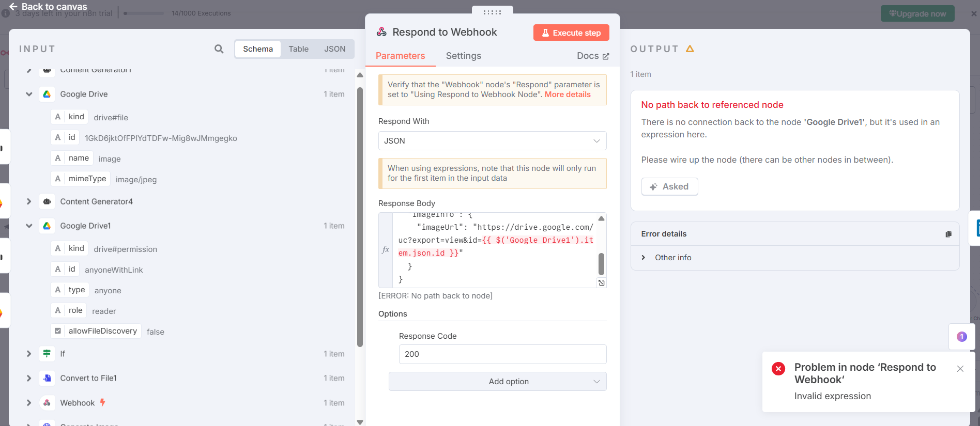The width and height of the screenshot is (980, 426).
Task: Open the Parameters tab
Action: coord(400,56)
